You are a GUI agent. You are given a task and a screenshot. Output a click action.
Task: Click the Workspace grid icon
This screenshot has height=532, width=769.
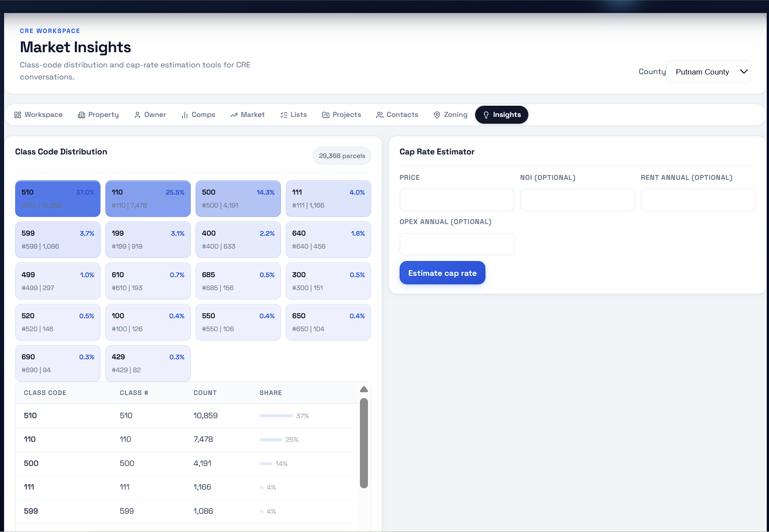point(18,115)
